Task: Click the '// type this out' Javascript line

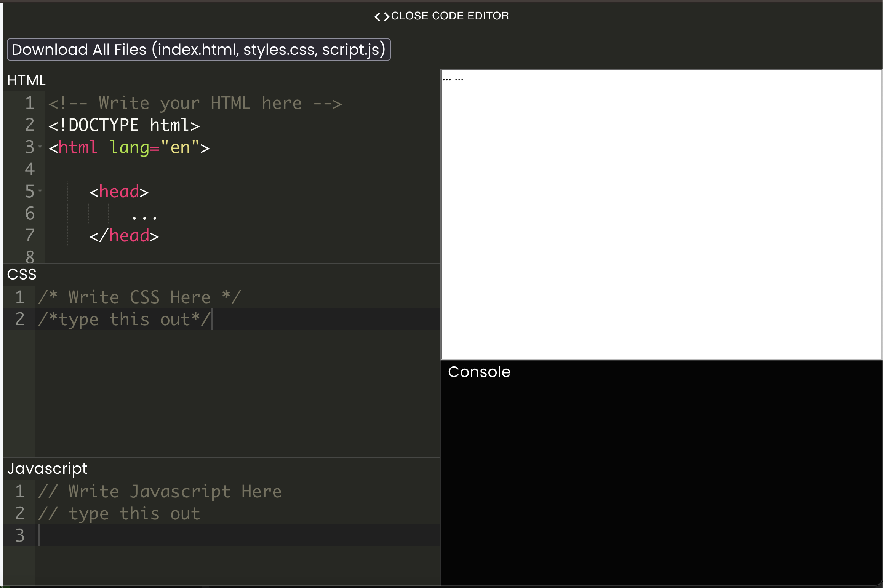Action: [x=119, y=513]
